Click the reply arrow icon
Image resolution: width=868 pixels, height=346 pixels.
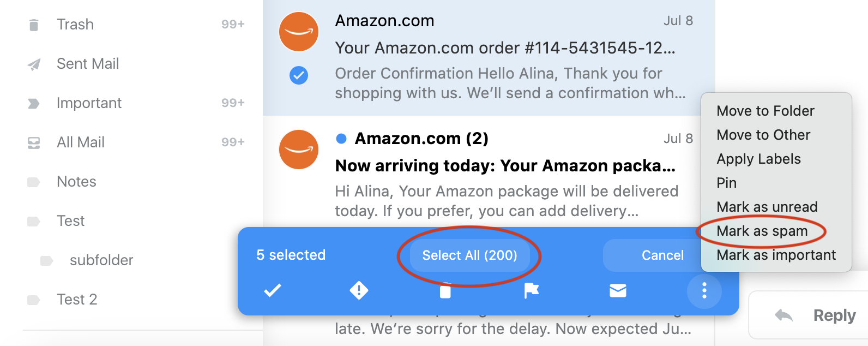click(x=784, y=315)
